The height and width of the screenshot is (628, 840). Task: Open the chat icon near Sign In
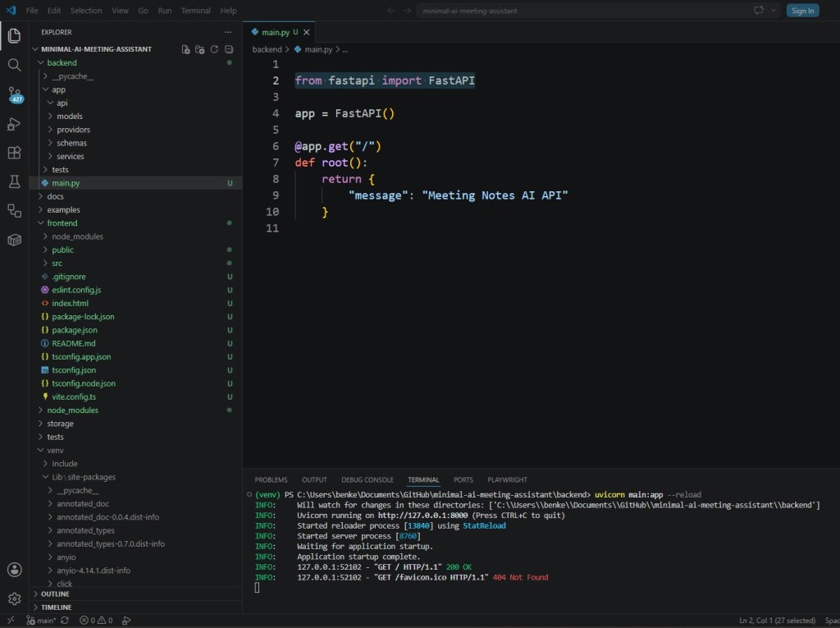(759, 11)
